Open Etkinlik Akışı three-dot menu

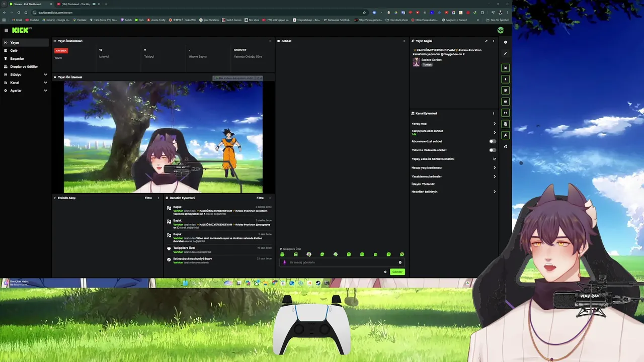tap(158, 198)
